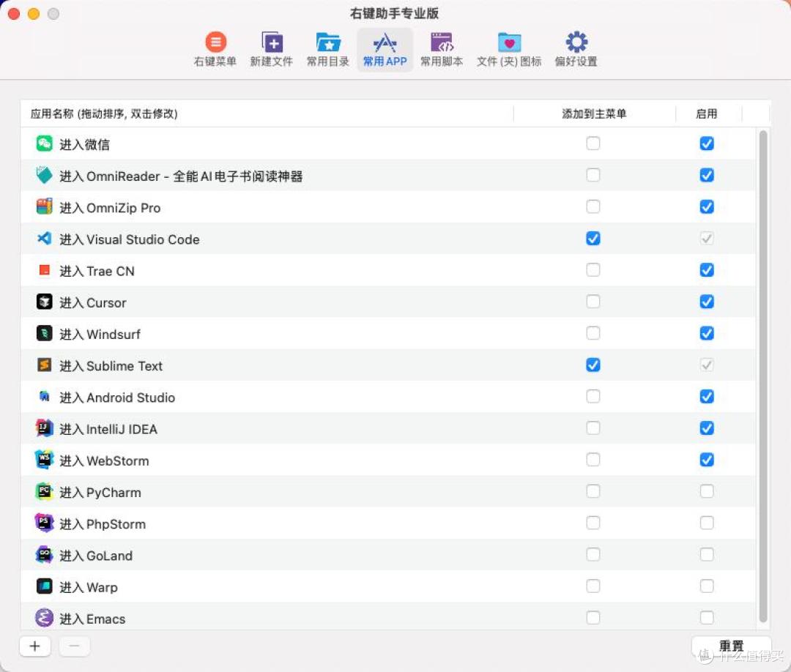Enable the PhpStorm entry checkbox
The height and width of the screenshot is (672, 791).
707,523
